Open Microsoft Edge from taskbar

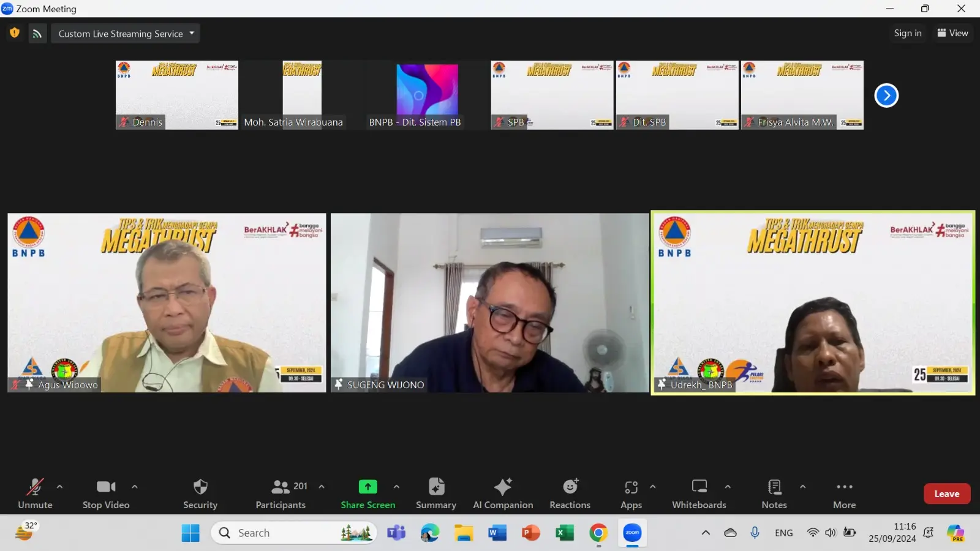(430, 533)
